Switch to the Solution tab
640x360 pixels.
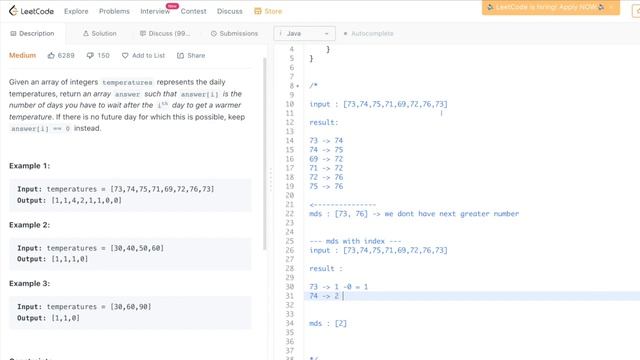point(100,33)
